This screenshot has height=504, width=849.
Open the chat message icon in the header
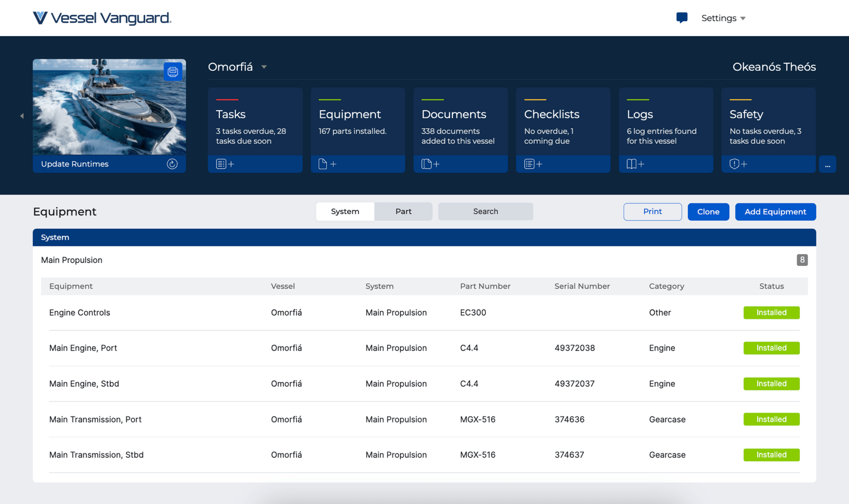[682, 17]
